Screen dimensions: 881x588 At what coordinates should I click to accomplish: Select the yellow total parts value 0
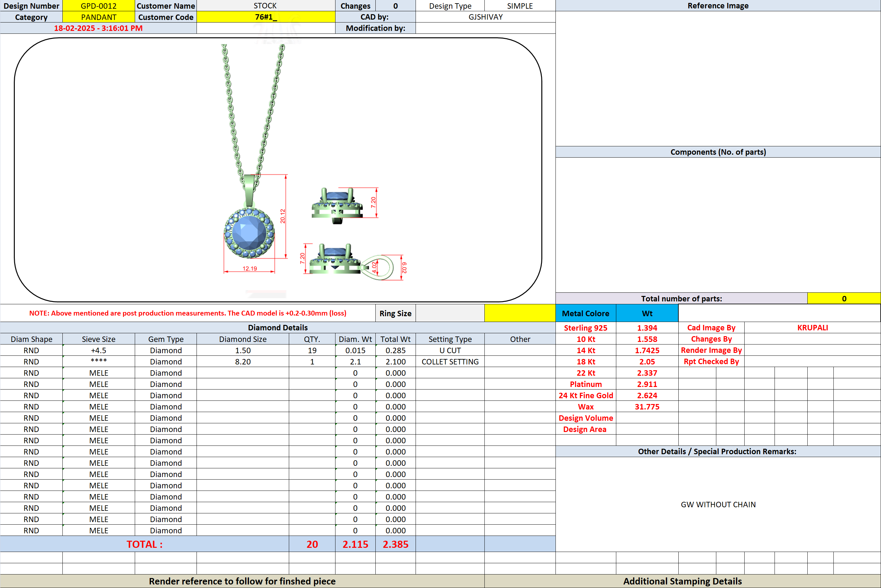844,299
